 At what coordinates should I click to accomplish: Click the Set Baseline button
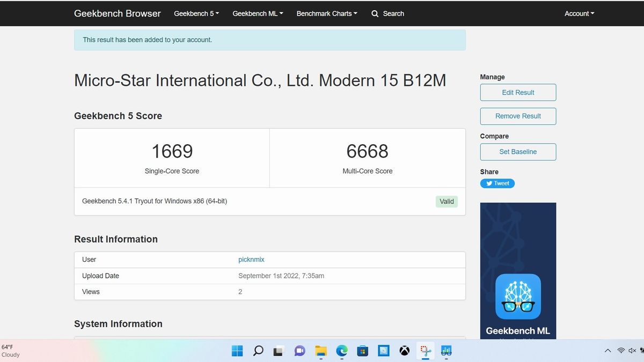518,152
